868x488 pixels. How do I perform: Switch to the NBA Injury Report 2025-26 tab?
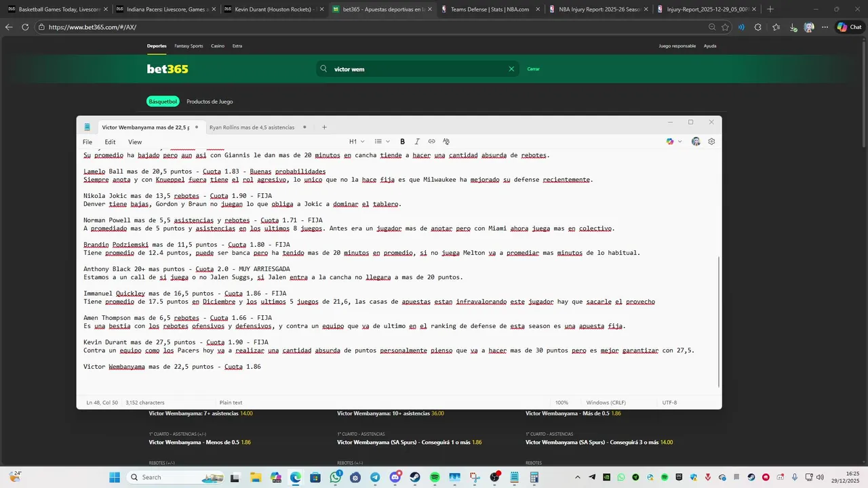[x=599, y=9]
